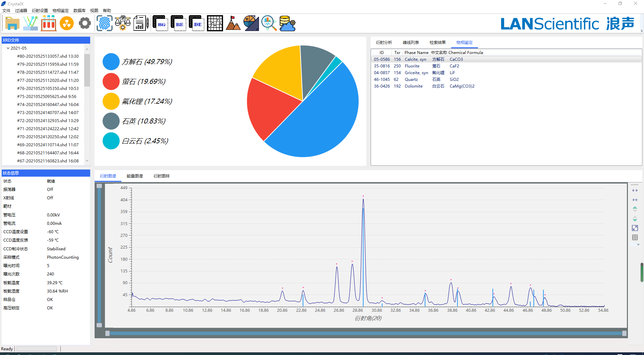
Task: Click the orange radiation X-ray icon
Action: pyautogui.click(x=67, y=23)
